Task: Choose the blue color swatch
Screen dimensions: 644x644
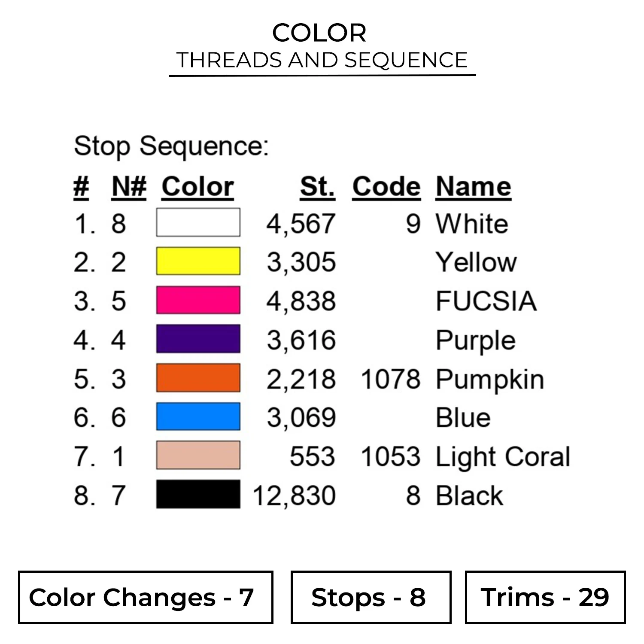Action: (198, 416)
